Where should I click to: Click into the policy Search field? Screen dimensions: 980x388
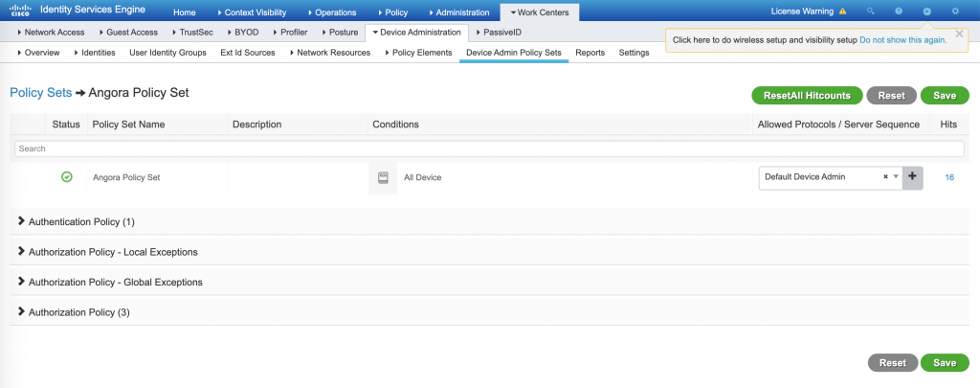pos(489,148)
